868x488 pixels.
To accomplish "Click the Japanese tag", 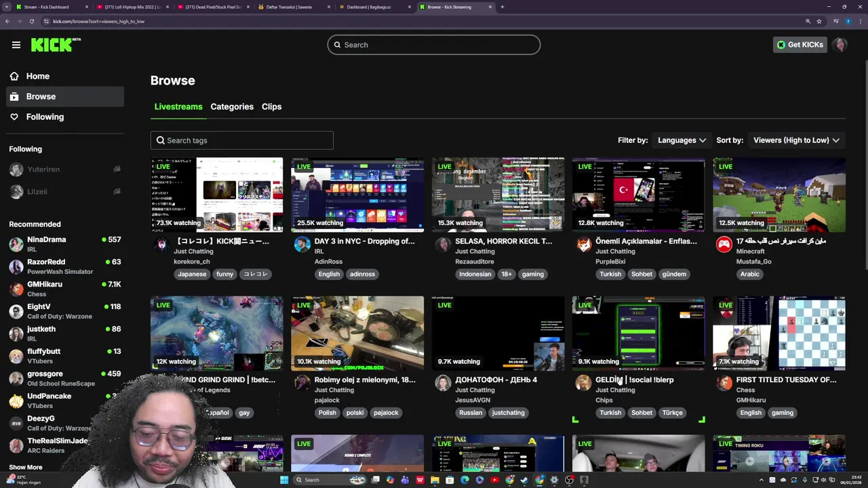I will coord(192,274).
